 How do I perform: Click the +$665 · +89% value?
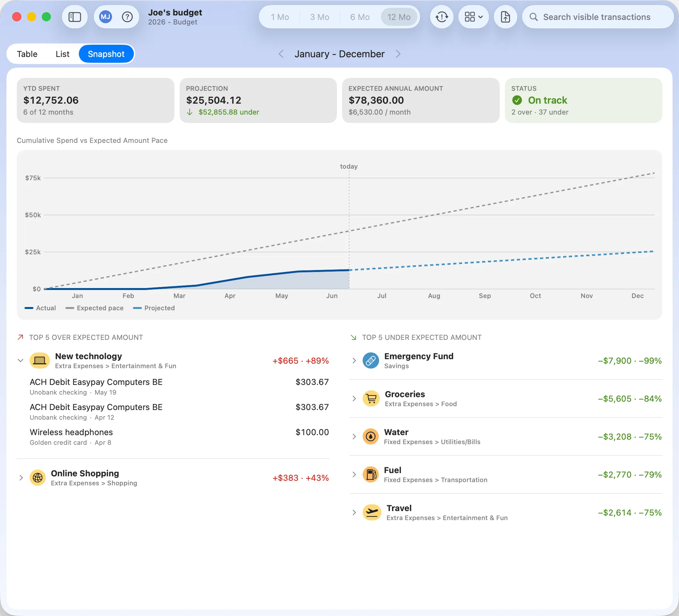point(301,361)
